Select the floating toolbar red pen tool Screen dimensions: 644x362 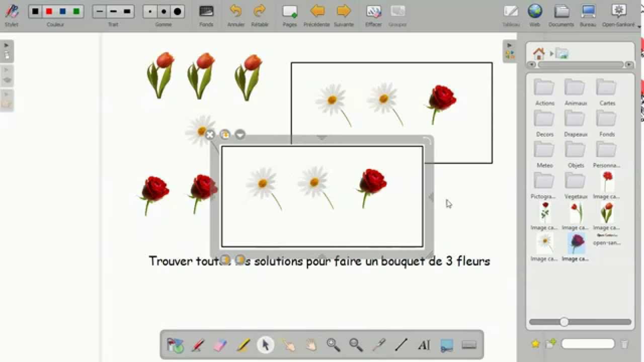198,345
